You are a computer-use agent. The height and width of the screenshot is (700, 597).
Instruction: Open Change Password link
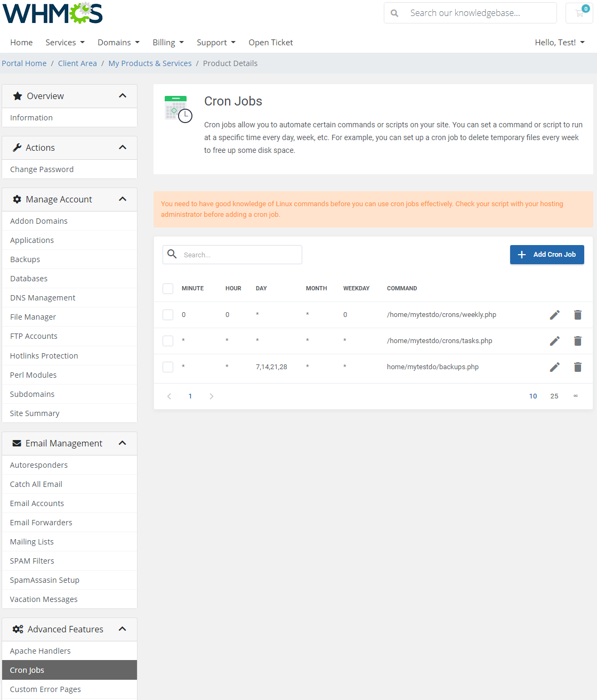[x=69, y=169]
